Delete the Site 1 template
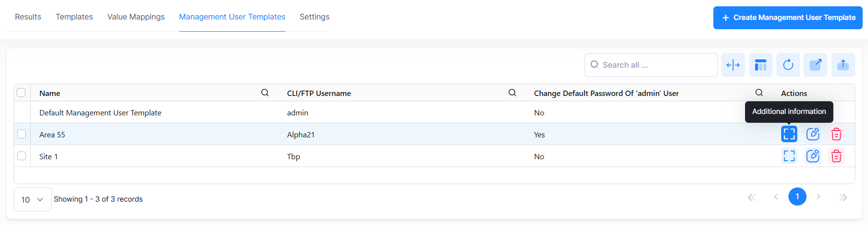Image resolution: width=868 pixels, height=225 pixels. pos(836,156)
